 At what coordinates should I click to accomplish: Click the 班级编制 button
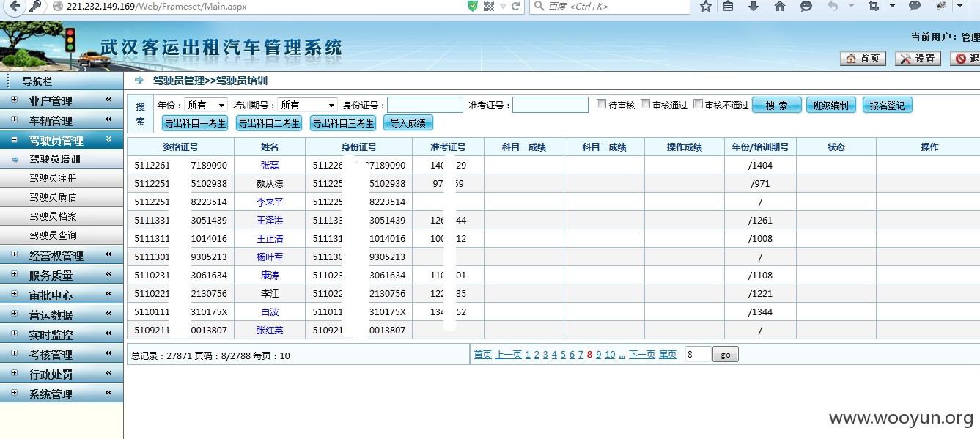click(x=830, y=106)
